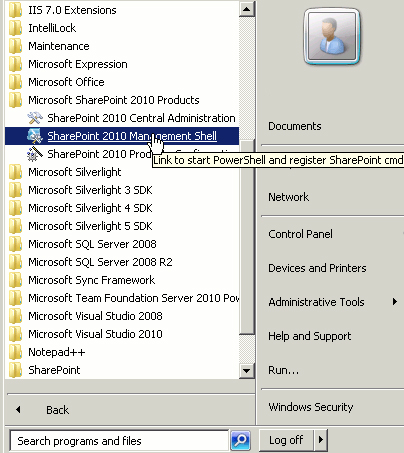Open the user account picture
The width and height of the screenshot is (404, 453).
pyautogui.click(x=332, y=36)
